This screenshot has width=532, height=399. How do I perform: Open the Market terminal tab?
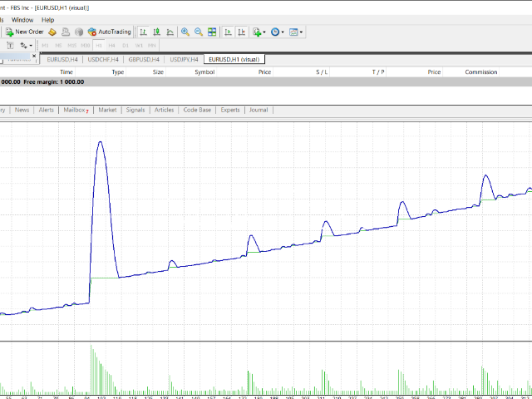(x=107, y=110)
